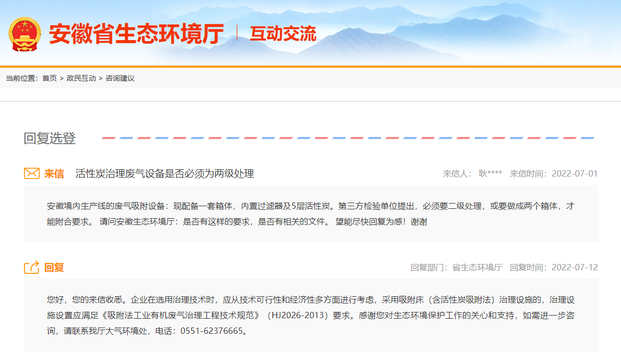621x364 pixels.
Task: Click sender name 耿****
Action: click(x=490, y=174)
